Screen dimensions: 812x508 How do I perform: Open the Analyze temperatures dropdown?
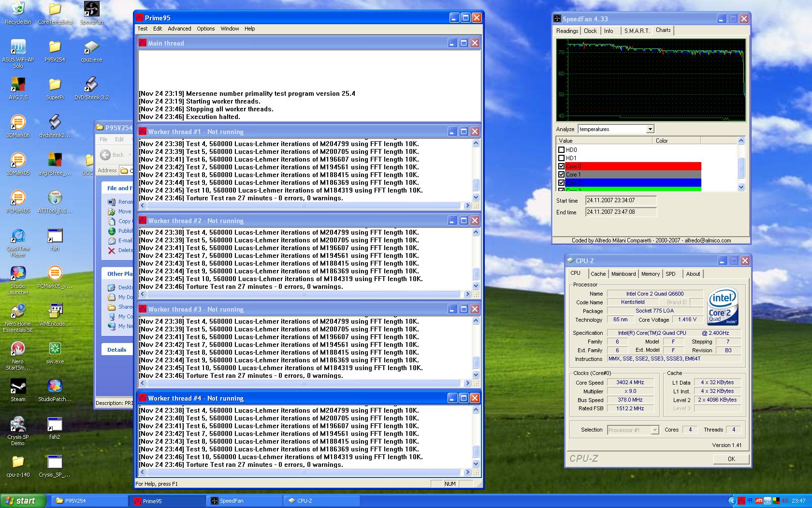click(616, 129)
